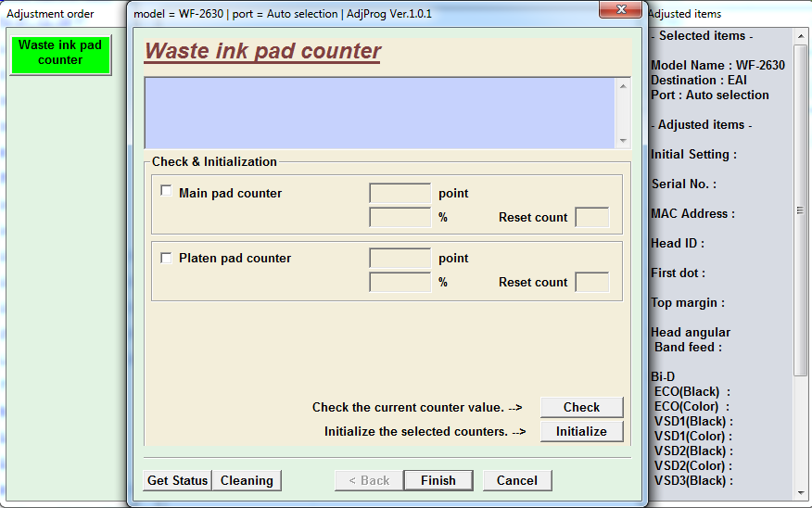Click Main pad counter percent field
Image resolution: width=812 pixels, height=508 pixels.
[400, 218]
